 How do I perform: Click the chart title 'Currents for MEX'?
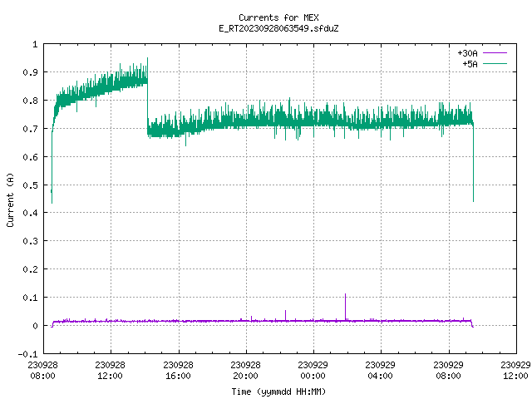[x=278, y=17]
